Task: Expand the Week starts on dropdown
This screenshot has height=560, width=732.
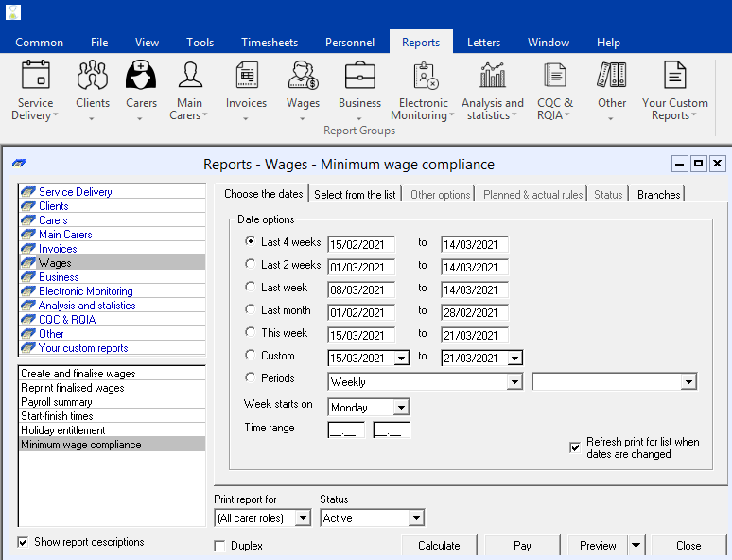Action: pyautogui.click(x=401, y=408)
